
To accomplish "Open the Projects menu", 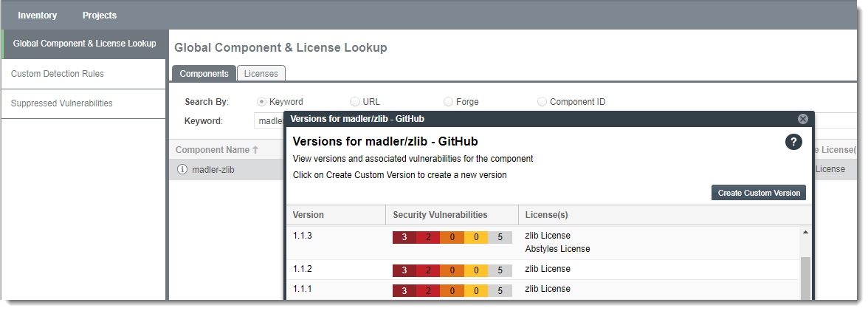I will (x=100, y=16).
